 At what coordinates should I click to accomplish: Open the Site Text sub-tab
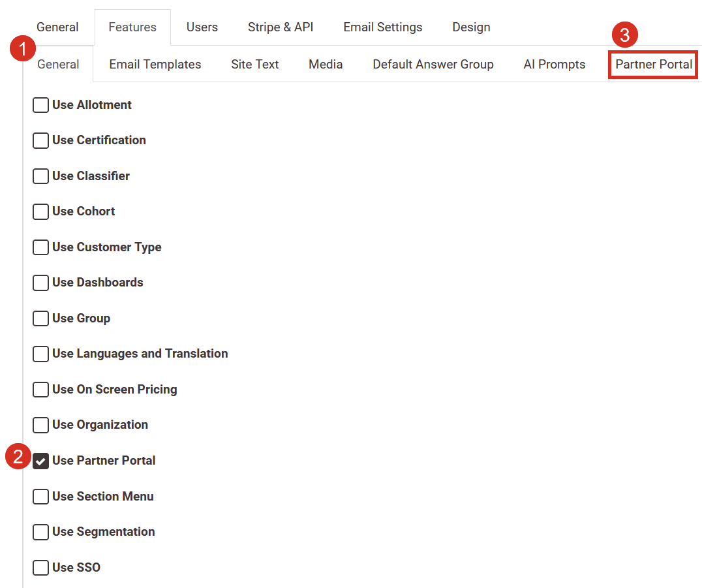pyautogui.click(x=254, y=65)
